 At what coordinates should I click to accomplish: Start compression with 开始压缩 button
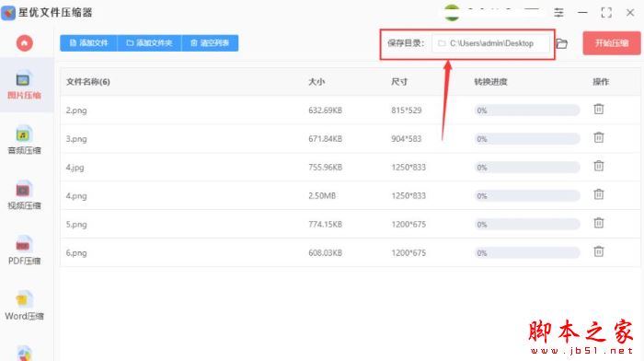(x=612, y=43)
